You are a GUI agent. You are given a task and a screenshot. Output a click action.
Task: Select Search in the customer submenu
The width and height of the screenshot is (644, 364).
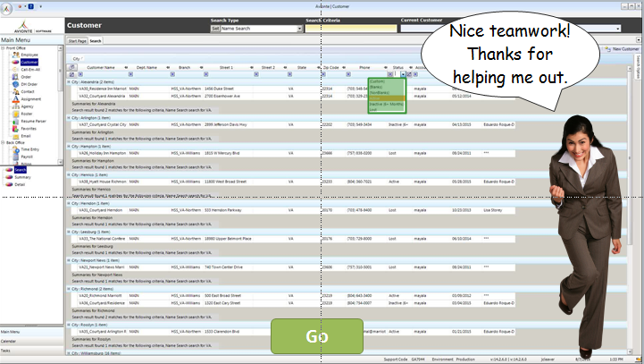21,170
